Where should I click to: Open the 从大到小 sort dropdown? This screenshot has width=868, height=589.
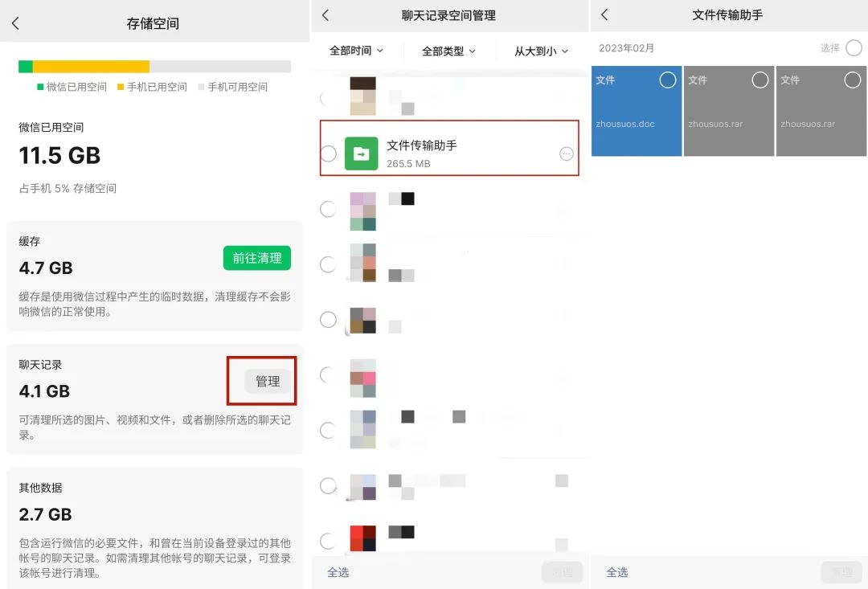pyautogui.click(x=541, y=51)
